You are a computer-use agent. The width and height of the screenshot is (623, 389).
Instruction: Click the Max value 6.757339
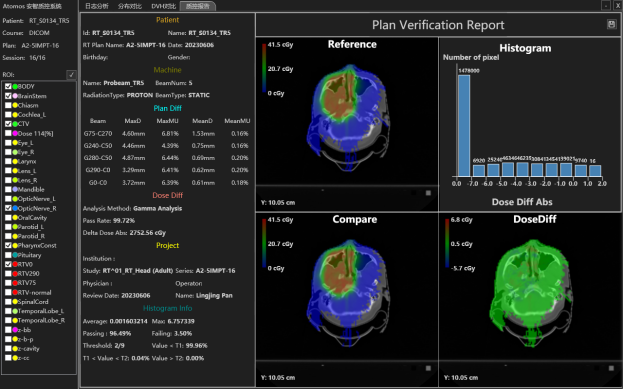tap(181, 321)
